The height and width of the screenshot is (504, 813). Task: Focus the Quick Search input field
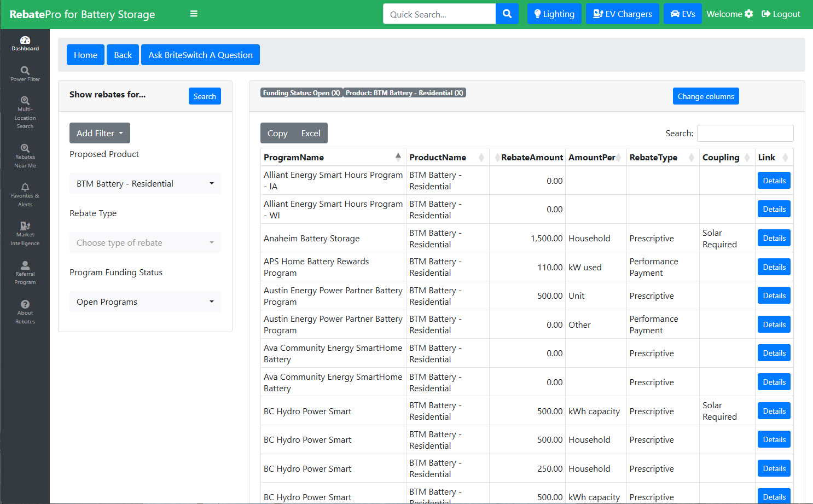click(439, 14)
